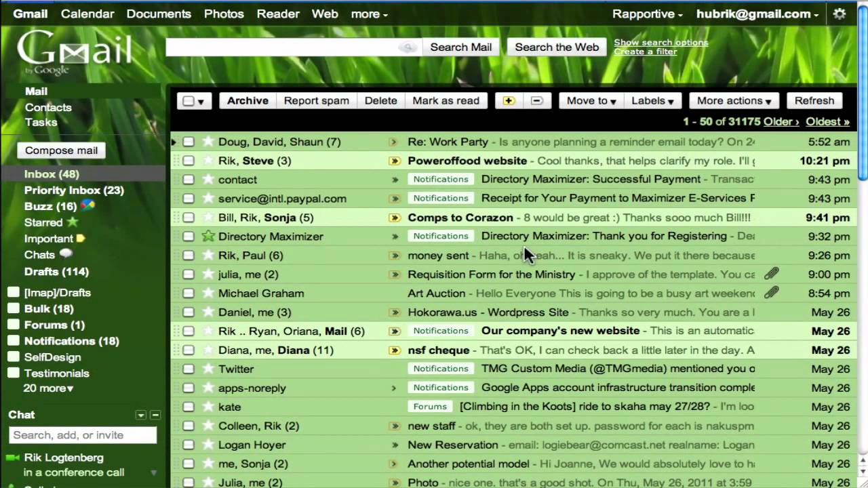
Task: Click the Refresh button
Action: 814,101
